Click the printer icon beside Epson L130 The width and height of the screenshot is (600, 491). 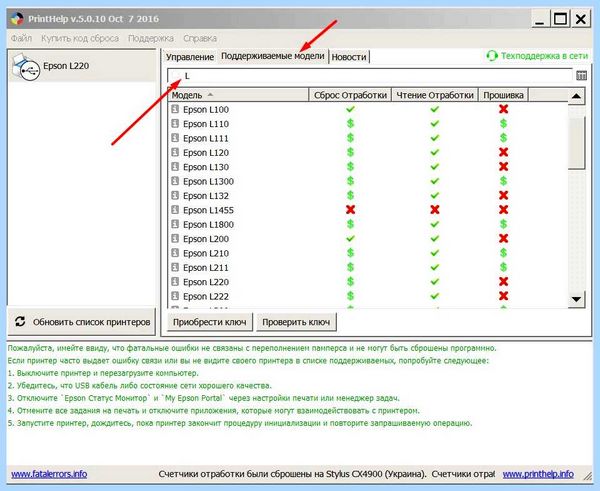point(175,166)
